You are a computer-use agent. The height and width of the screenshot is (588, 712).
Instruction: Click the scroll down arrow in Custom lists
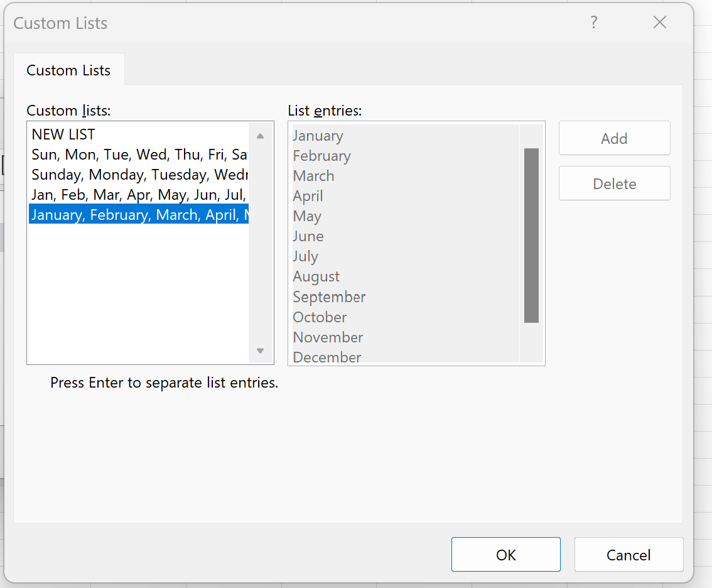(260, 351)
